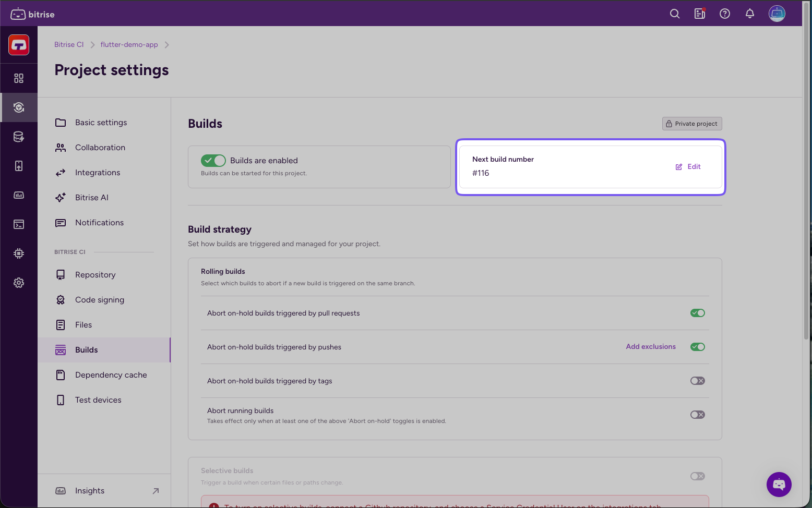Open the insights chart icon in left rail
The width and height of the screenshot is (812, 508).
pos(19,195)
